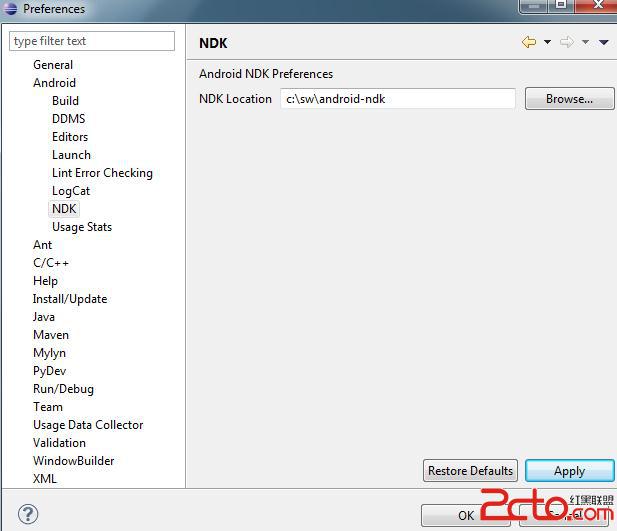Screen dimensions: 617x531
Task: Select Launch under Android
Action: (x=71, y=155)
